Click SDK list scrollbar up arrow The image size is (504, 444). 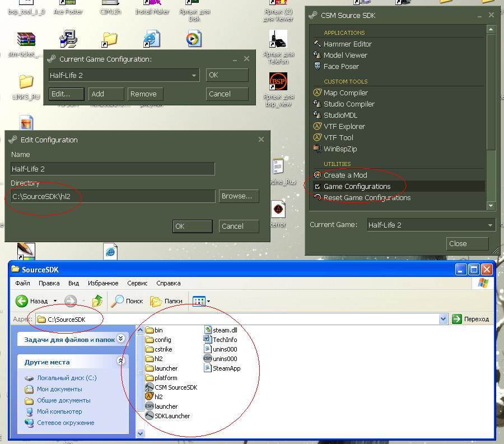coord(491,30)
